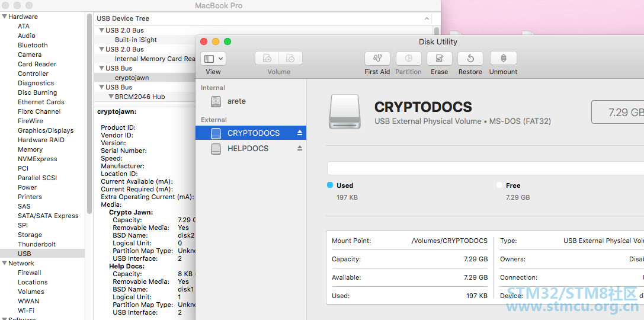
Task: Select Card Reader in sidebar
Action: pyautogui.click(x=37, y=64)
